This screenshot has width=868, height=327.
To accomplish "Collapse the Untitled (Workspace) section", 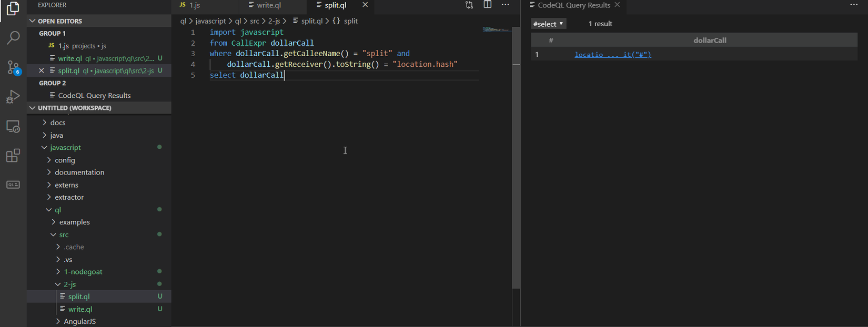I will 99,108.
